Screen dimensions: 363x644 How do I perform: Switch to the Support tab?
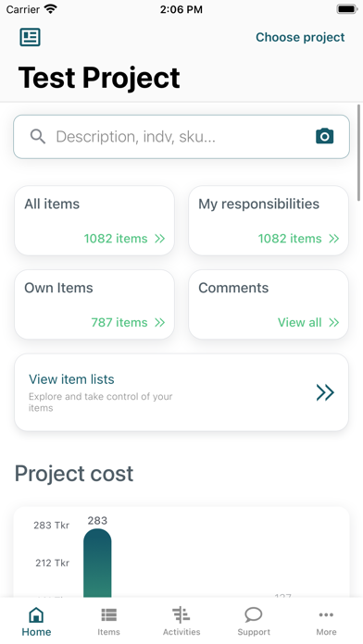254,622
